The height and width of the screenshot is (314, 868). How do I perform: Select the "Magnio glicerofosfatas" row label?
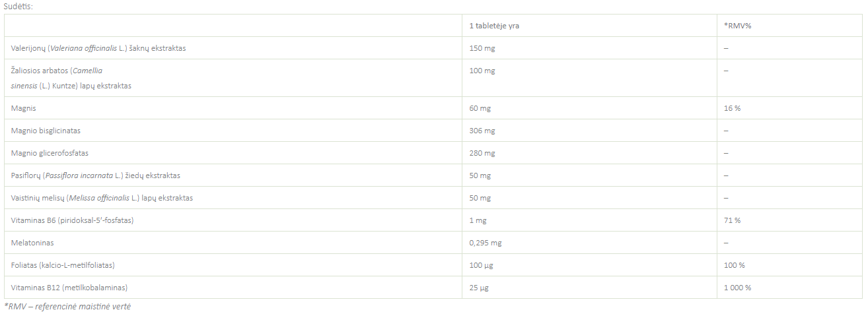pyautogui.click(x=50, y=153)
